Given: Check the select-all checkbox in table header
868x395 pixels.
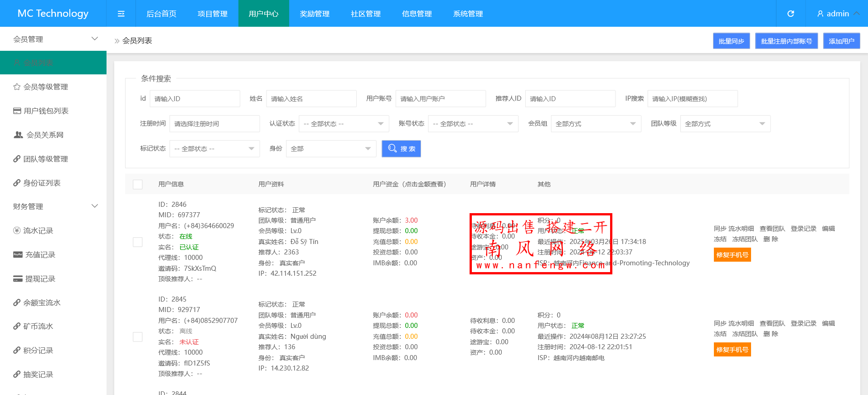Looking at the screenshot, I should (x=138, y=184).
